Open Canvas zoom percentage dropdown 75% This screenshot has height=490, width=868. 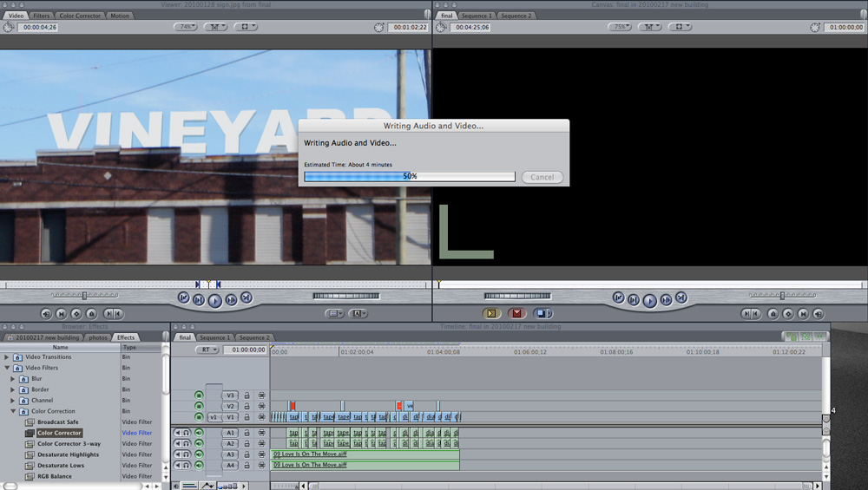[620, 27]
